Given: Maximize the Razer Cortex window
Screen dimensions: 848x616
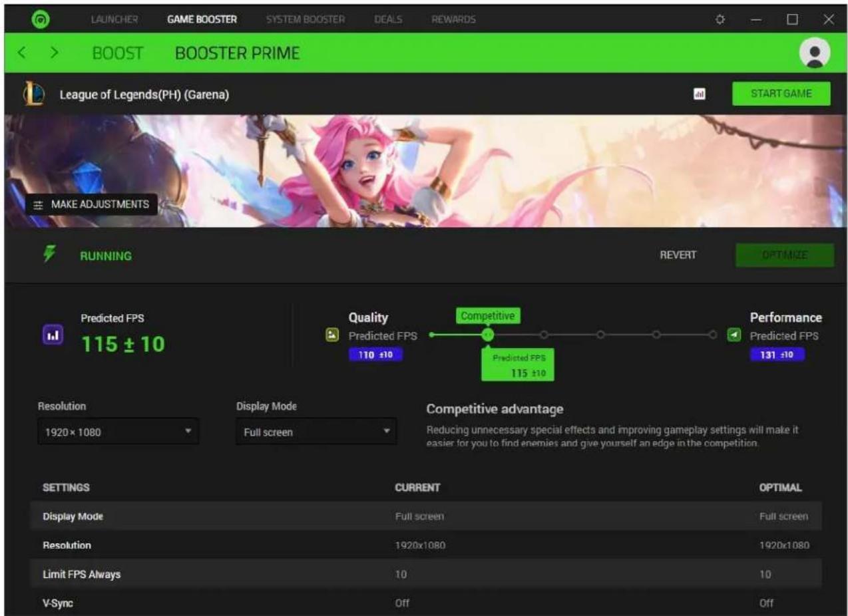Looking at the screenshot, I should pos(792,19).
